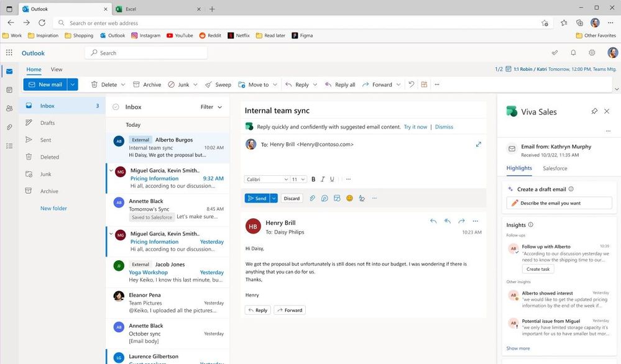Open more actions on Henry Brill message
The image size is (621, 364).
476,221
